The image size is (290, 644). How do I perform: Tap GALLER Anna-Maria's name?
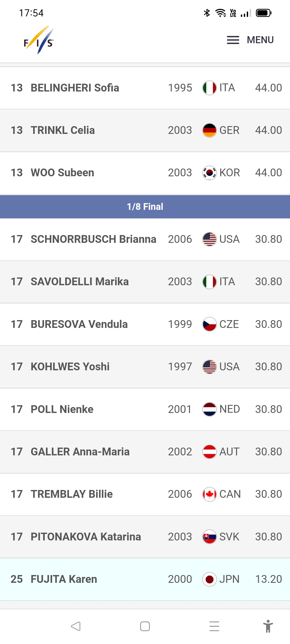click(80, 452)
